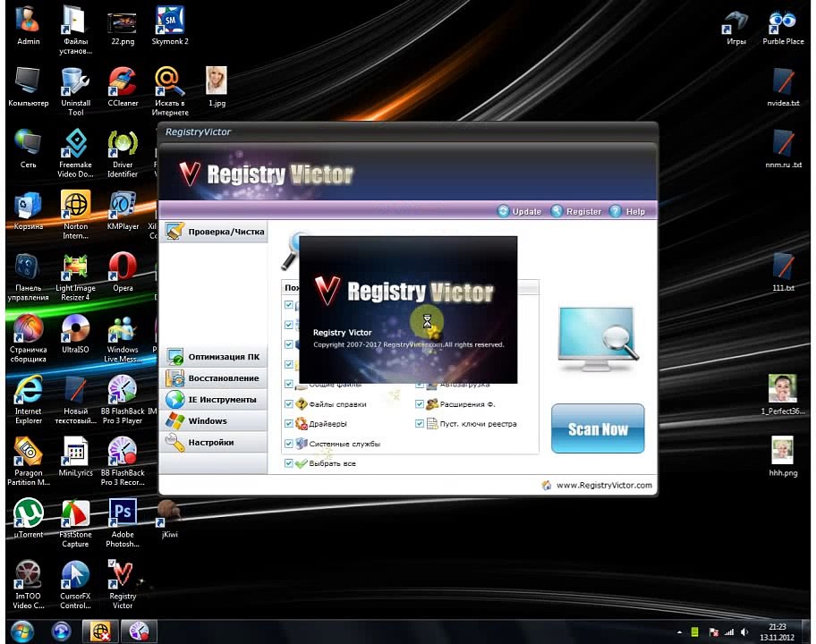The width and height of the screenshot is (816, 644).
Task: Click the Драйверы gear icon
Action: pyautogui.click(x=302, y=423)
